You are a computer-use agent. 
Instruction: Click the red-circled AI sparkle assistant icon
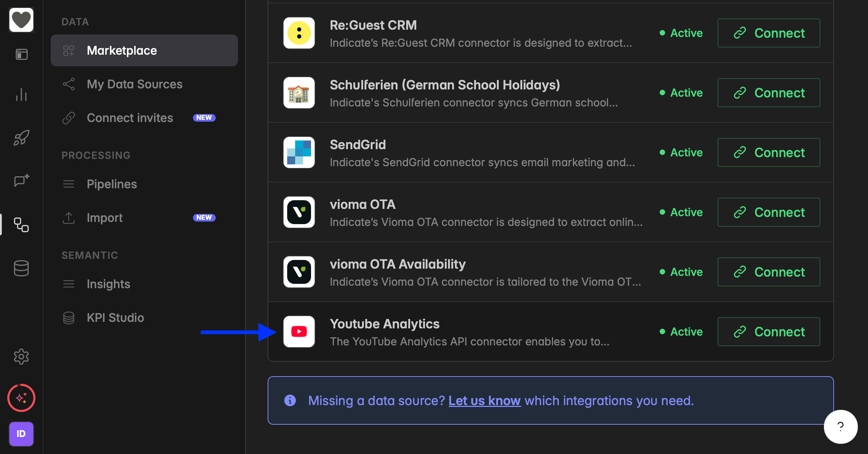[21, 398]
